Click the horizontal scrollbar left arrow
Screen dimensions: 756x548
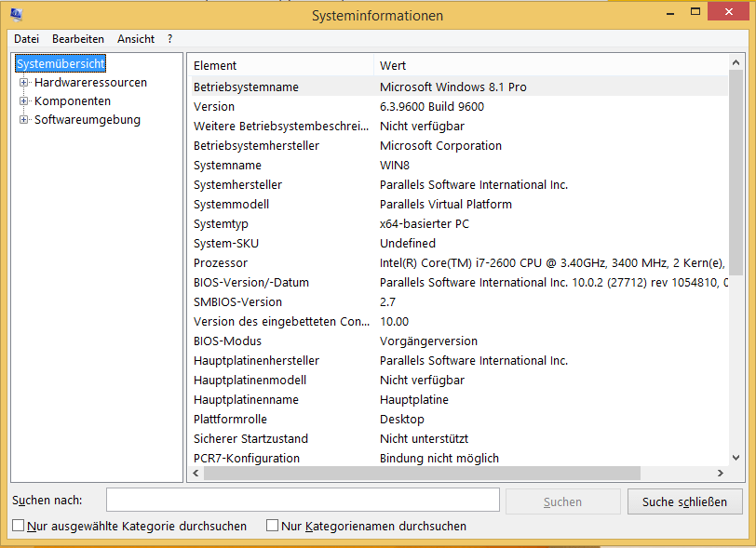[196, 474]
